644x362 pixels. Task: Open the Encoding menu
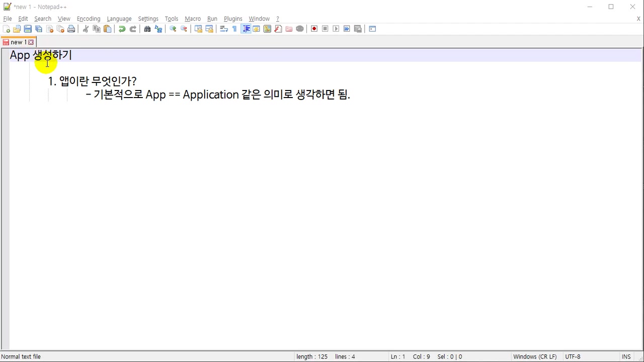coord(88,19)
